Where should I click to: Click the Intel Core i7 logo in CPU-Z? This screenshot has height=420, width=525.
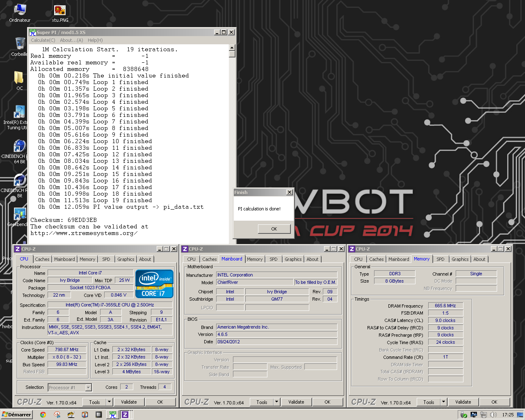click(154, 283)
